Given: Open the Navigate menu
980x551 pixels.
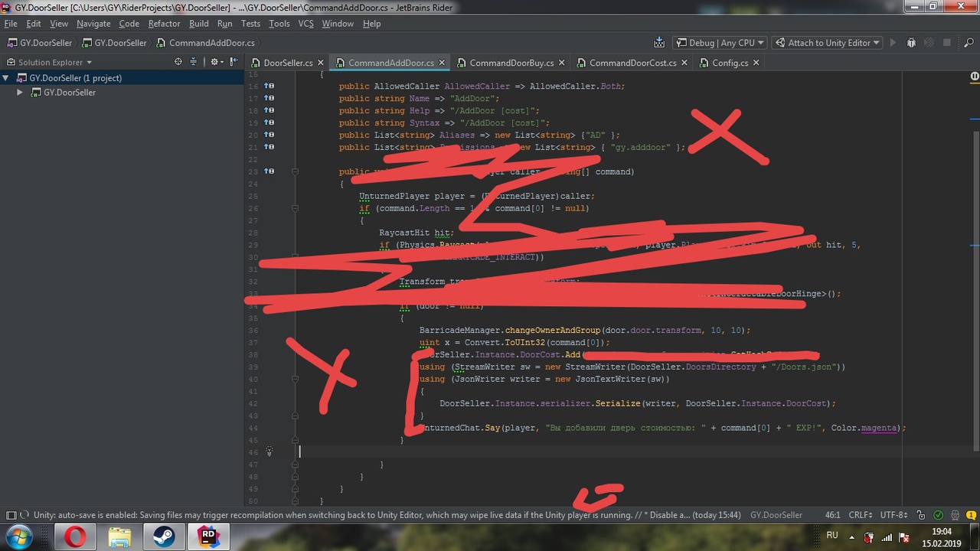Looking at the screenshot, I should pos(93,24).
